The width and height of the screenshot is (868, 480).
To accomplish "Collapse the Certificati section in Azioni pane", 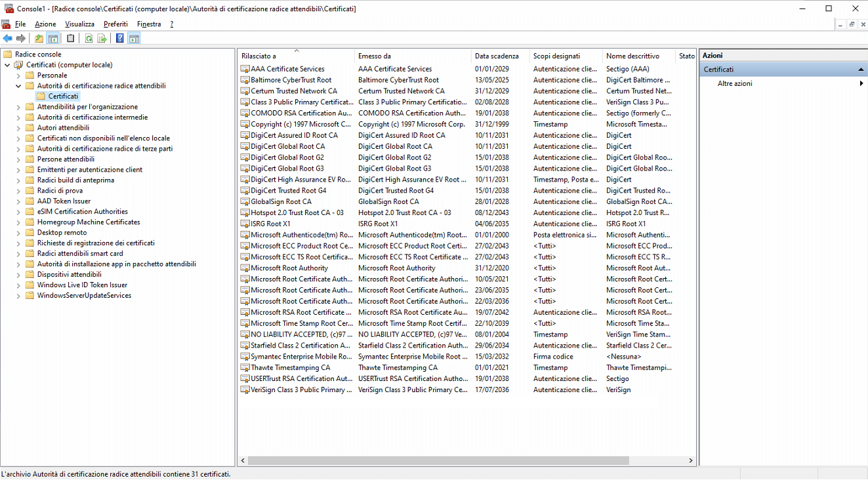I will [861, 70].
